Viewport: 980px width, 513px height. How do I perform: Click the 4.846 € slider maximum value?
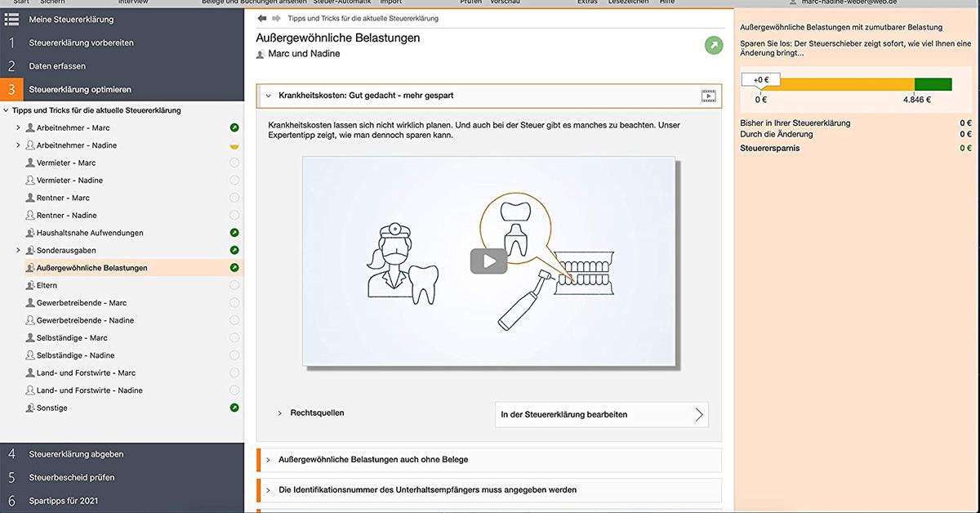(x=917, y=100)
